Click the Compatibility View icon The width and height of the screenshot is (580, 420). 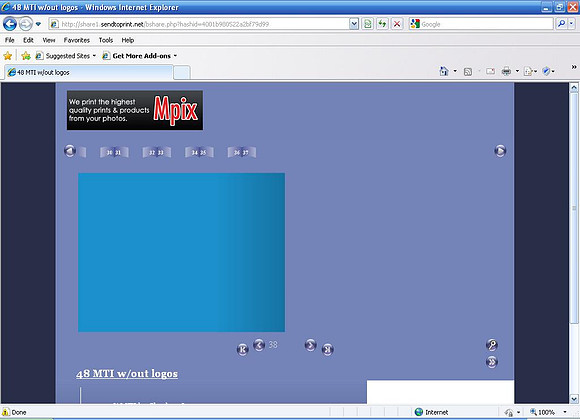point(367,24)
